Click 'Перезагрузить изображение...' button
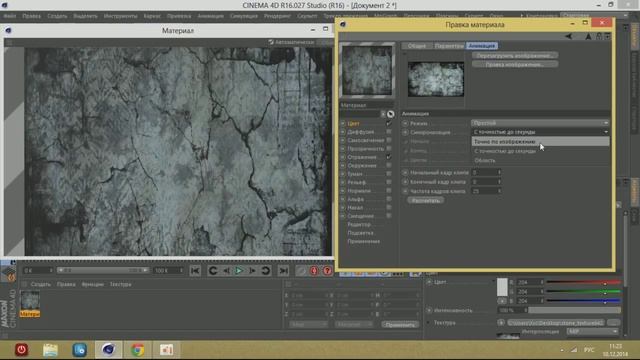Viewport: 640px width, 360px height. (x=515, y=56)
